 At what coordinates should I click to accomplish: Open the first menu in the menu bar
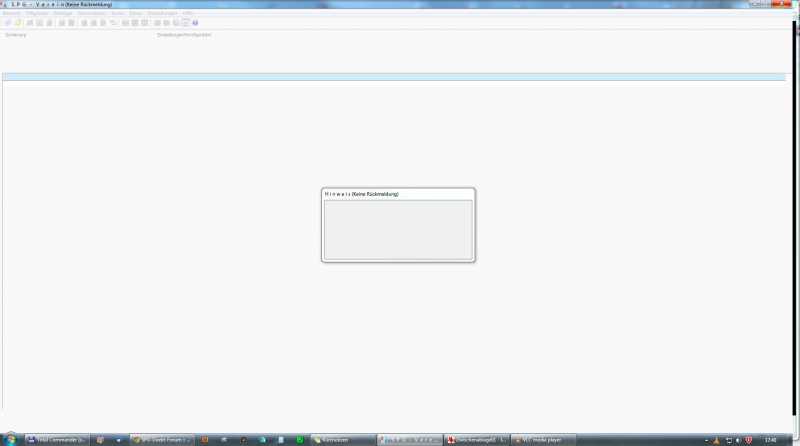click(11, 13)
